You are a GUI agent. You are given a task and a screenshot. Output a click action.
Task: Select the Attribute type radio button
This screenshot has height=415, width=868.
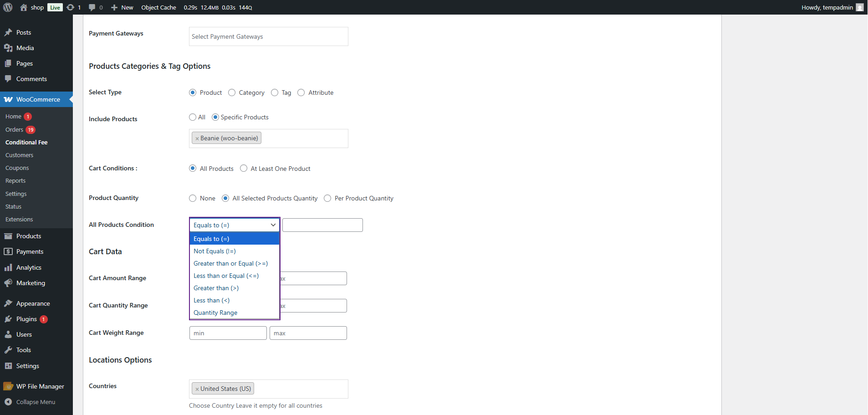pos(301,92)
